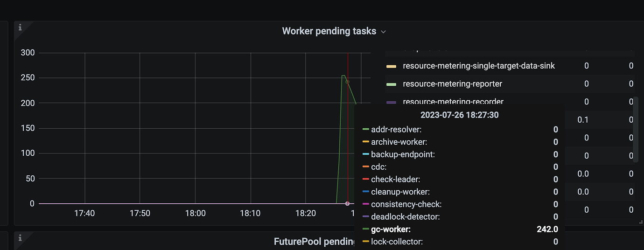The width and height of the screenshot is (644, 250).
Task: Click the purple swatch for resource-metering-recorder
Action: (392, 102)
